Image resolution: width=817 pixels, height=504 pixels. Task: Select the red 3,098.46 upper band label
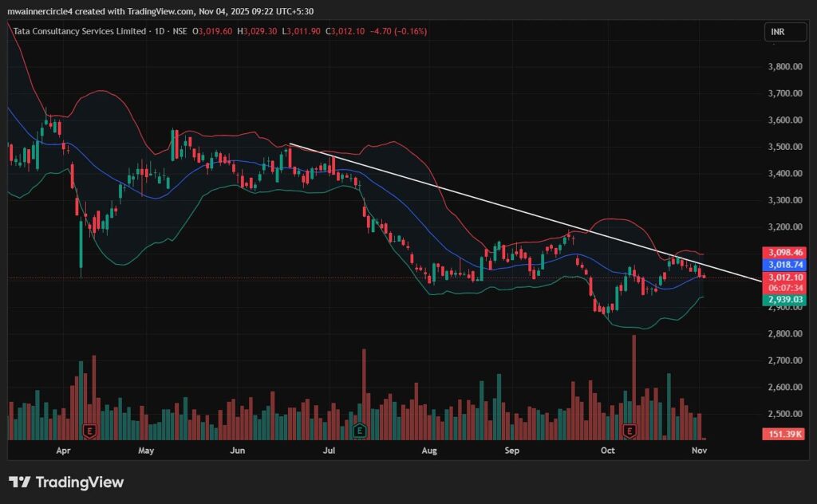point(782,252)
